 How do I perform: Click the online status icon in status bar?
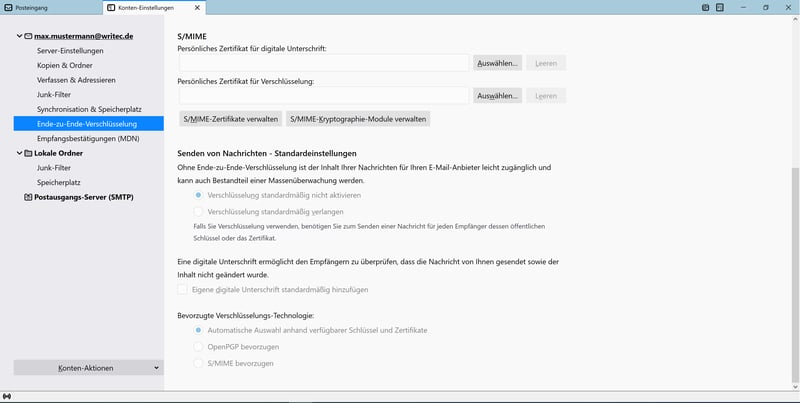tap(7, 397)
